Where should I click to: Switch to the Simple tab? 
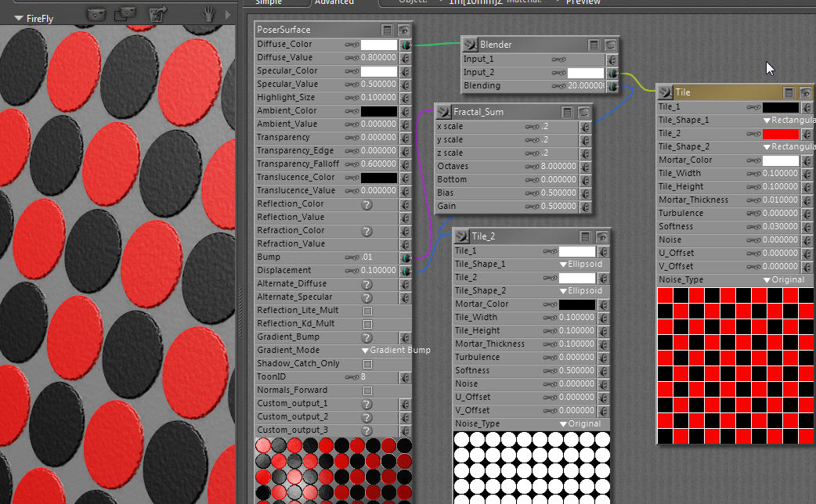pyautogui.click(x=269, y=2)
